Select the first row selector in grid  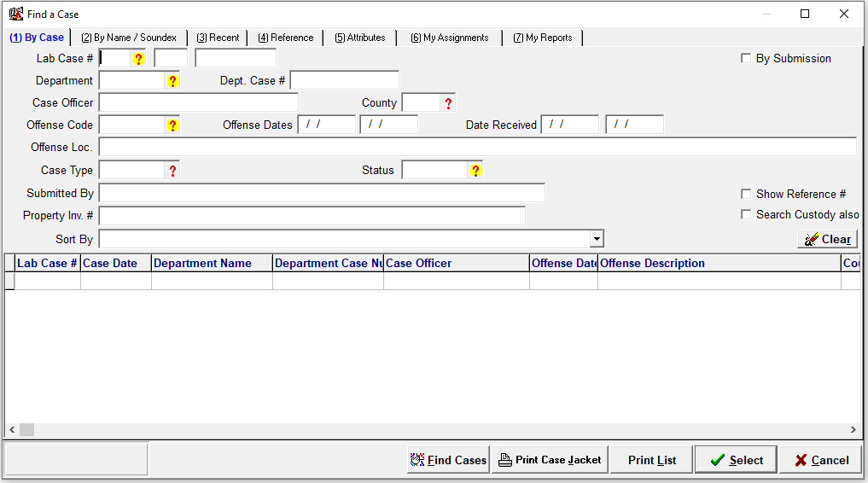(x=9, y=281)
